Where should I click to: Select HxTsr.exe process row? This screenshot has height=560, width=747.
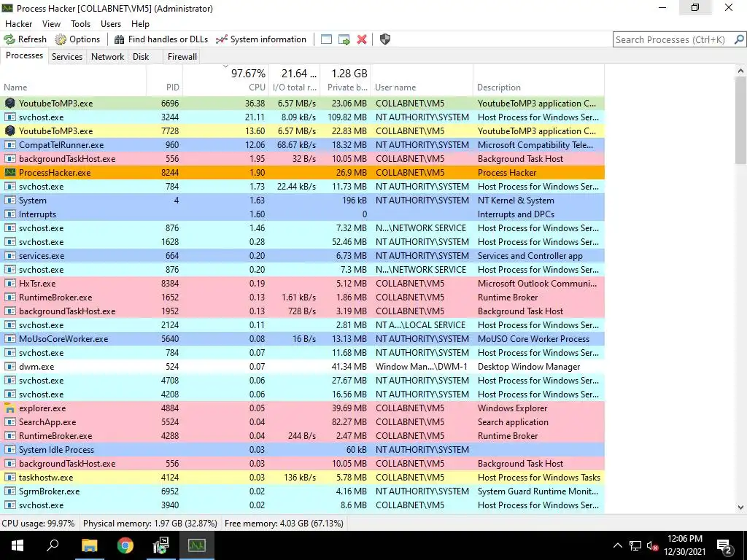click(x=303, y=284)
